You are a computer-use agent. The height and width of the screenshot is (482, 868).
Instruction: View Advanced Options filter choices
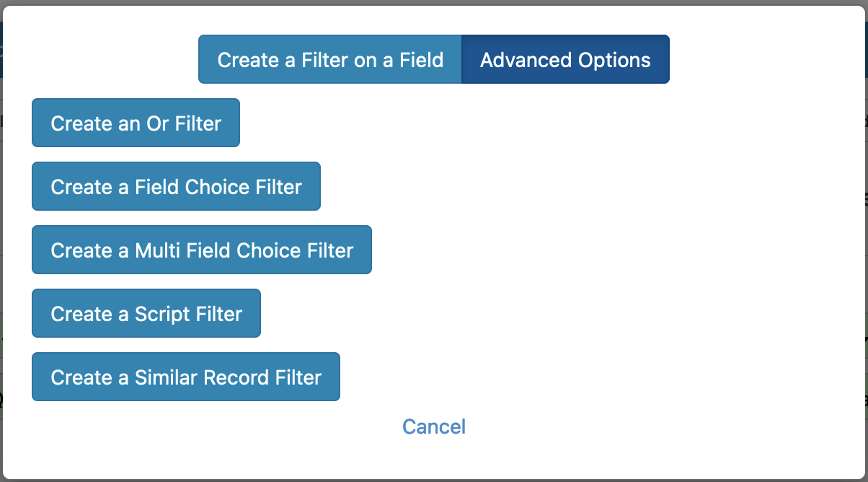pyautogui.click(x=564, y=59)
